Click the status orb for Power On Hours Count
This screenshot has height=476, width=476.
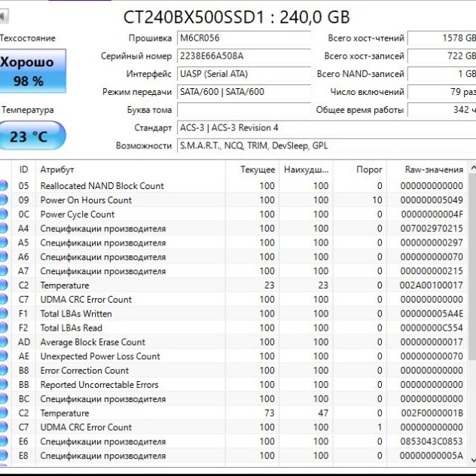pos(3,200)
